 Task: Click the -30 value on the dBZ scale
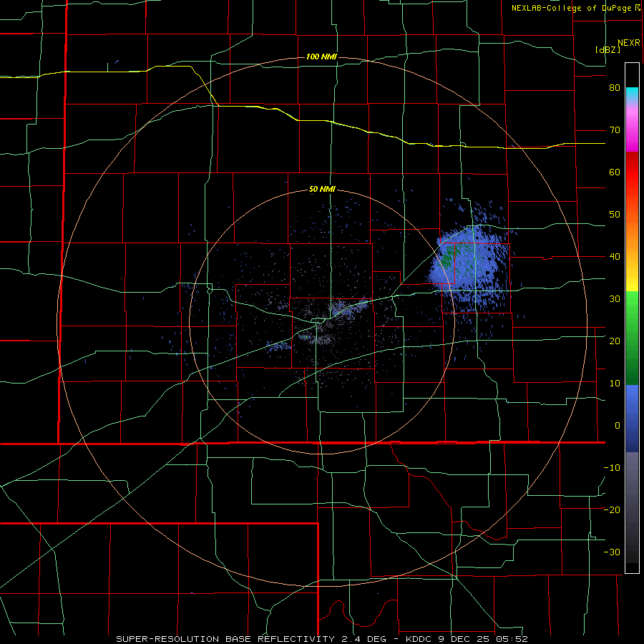pyautogui.click(x=612, y=552)
